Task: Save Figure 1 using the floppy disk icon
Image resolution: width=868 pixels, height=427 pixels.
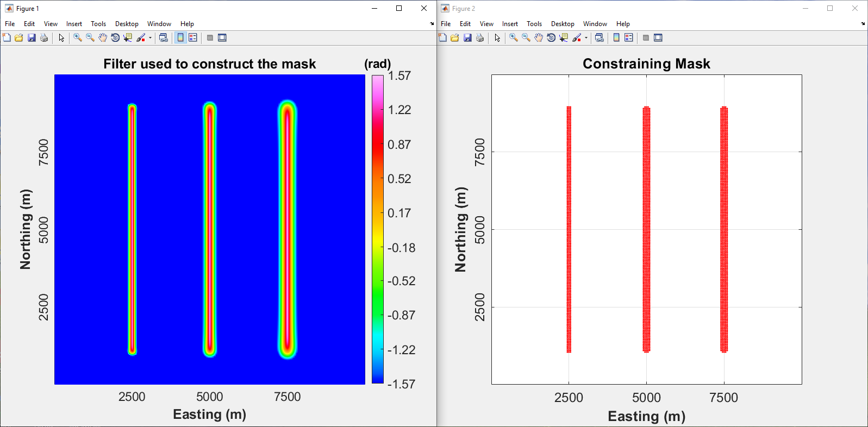Action: (32, 37)
